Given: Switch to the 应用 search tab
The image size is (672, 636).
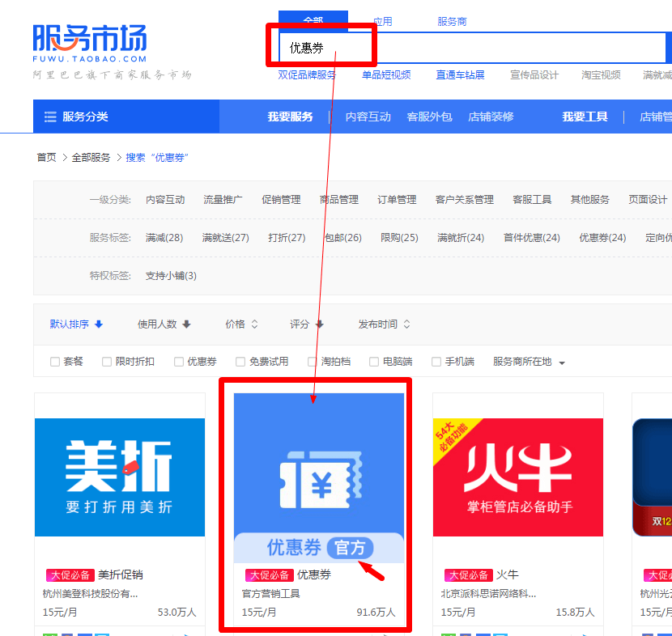Looking at the screenshot, I should point(383,21).
